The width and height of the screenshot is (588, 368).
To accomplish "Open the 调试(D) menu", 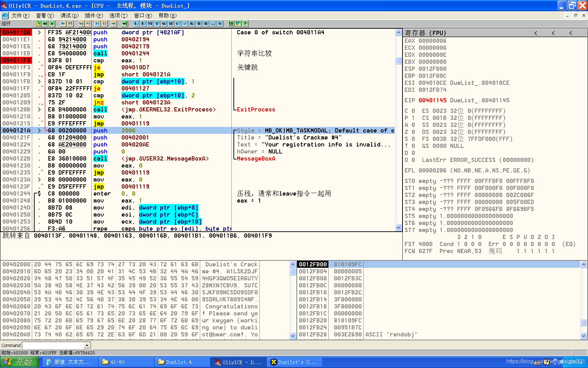I will coord(69,15).
